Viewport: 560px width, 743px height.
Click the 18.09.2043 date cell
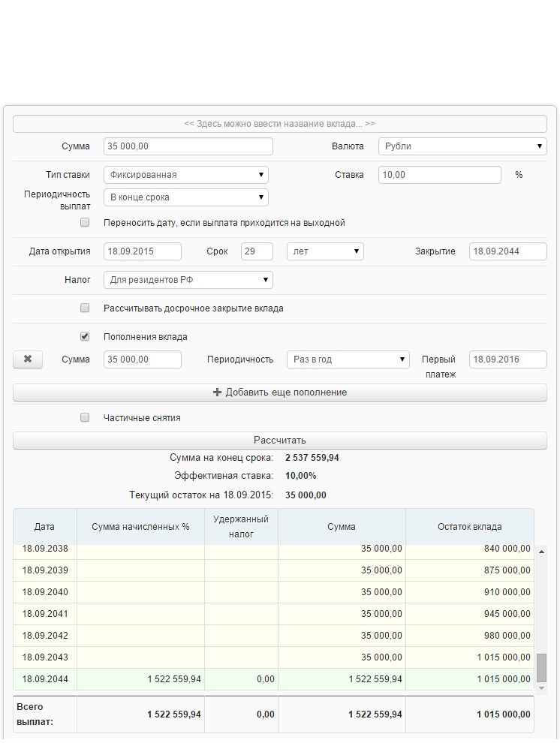tap(45, 657)
